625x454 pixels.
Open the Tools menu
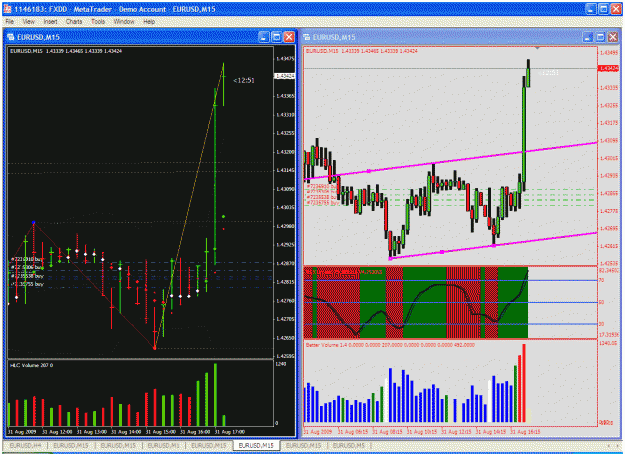[98, 22]
